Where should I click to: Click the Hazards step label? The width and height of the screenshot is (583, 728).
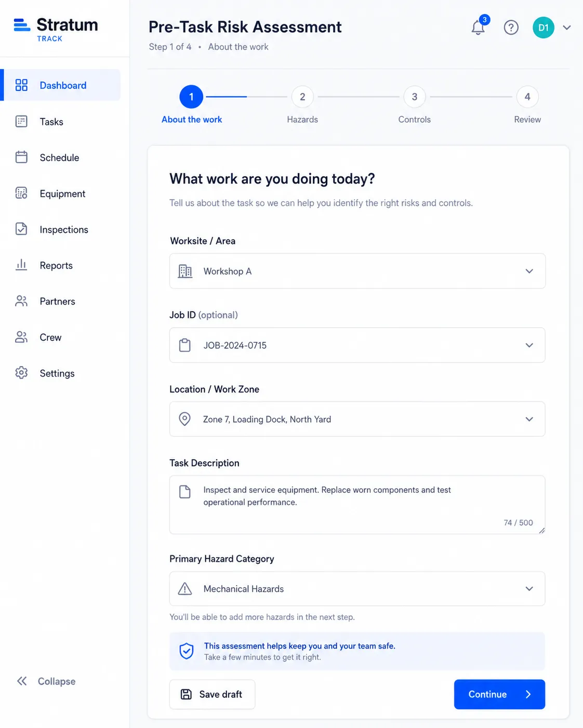302,119
